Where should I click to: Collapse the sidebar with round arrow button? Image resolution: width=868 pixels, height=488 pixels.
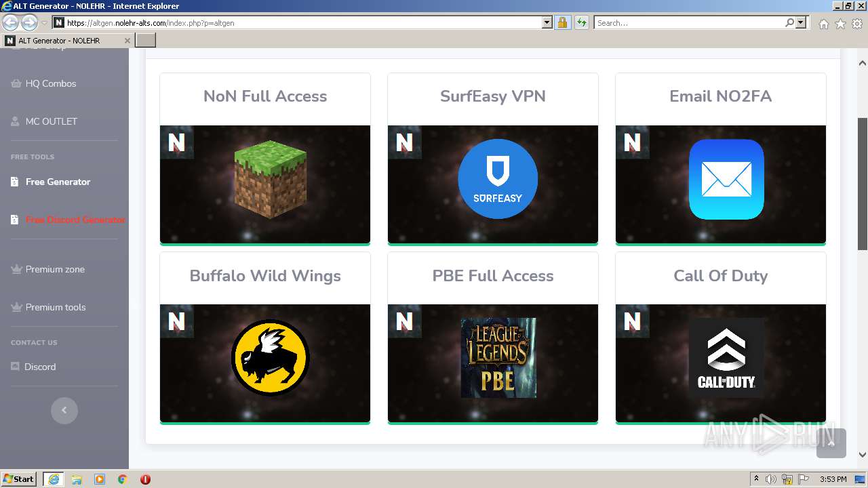point(64,410)
